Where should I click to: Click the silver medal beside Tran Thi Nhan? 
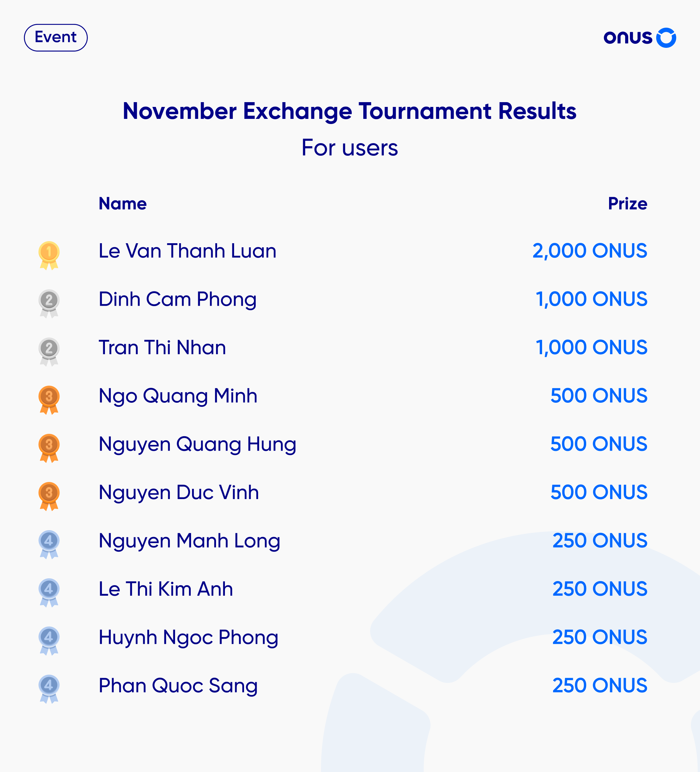click(x=49, y=351)
